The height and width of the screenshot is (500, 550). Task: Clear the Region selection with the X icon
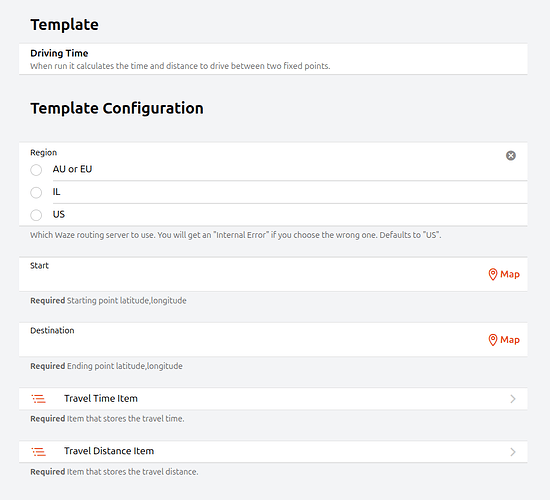pyautogui.click(x=511, y=155)
